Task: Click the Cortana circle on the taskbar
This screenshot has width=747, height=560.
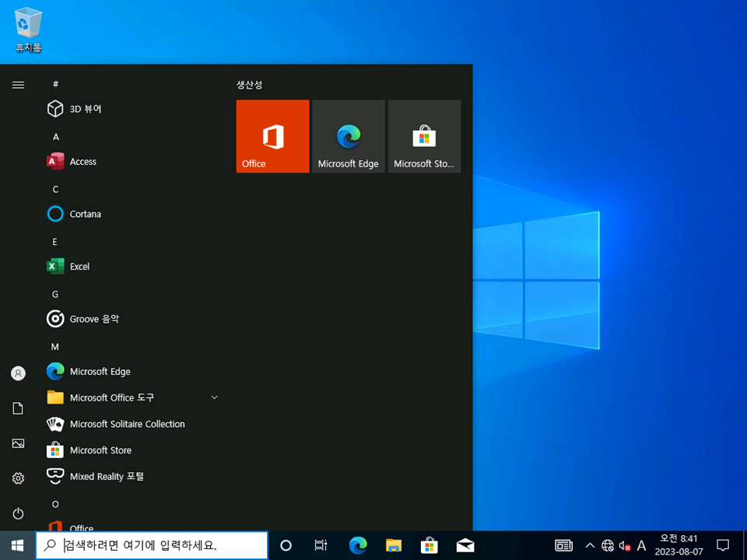Action: 286,545
